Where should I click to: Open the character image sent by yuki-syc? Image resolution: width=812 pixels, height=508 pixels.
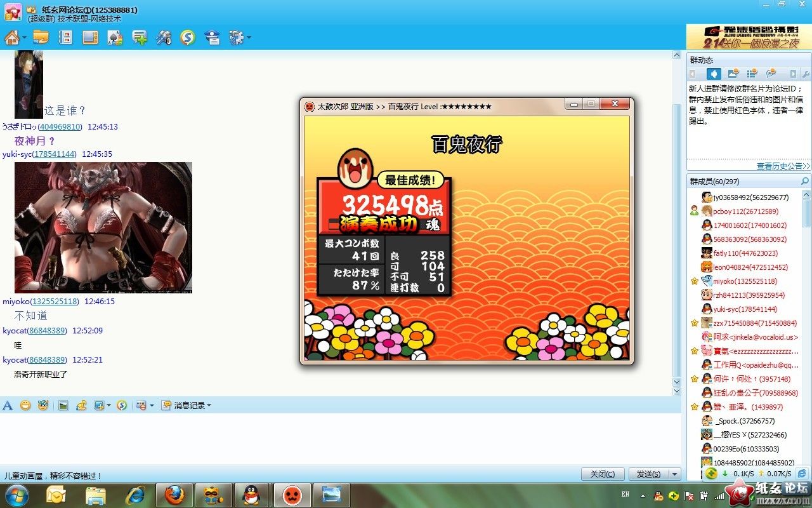tap(103, 227)
